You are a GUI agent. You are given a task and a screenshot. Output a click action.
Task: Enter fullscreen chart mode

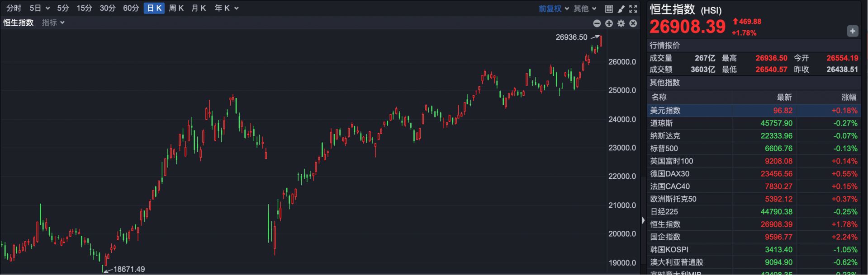coord(633,9)
